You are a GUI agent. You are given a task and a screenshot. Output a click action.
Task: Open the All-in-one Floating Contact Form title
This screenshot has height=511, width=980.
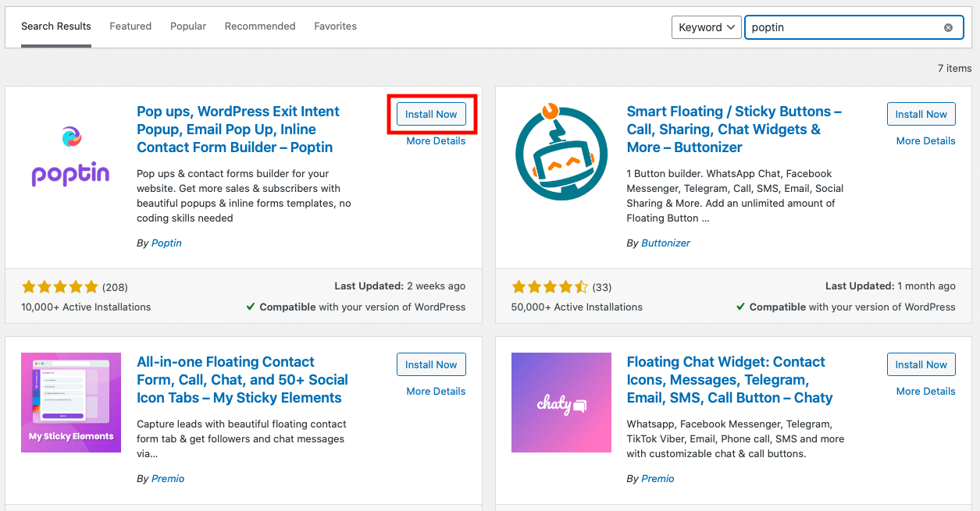pyautogui.click(x=242, y=380)
